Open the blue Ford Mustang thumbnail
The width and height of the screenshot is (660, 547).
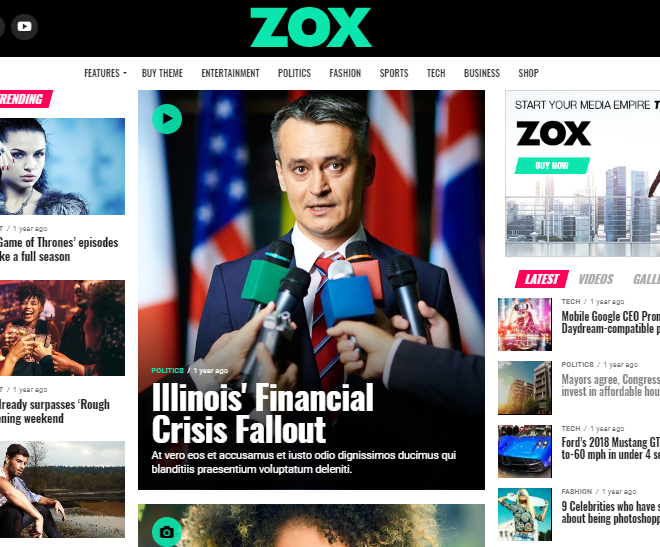[525, 451]
